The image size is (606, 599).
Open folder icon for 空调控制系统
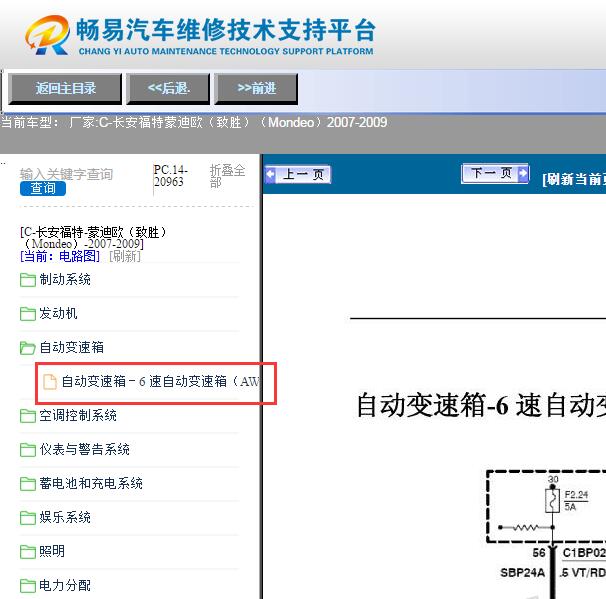[28, 416]
